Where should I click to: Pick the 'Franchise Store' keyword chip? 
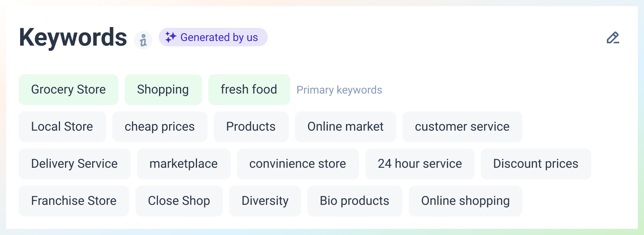[74, 201]
